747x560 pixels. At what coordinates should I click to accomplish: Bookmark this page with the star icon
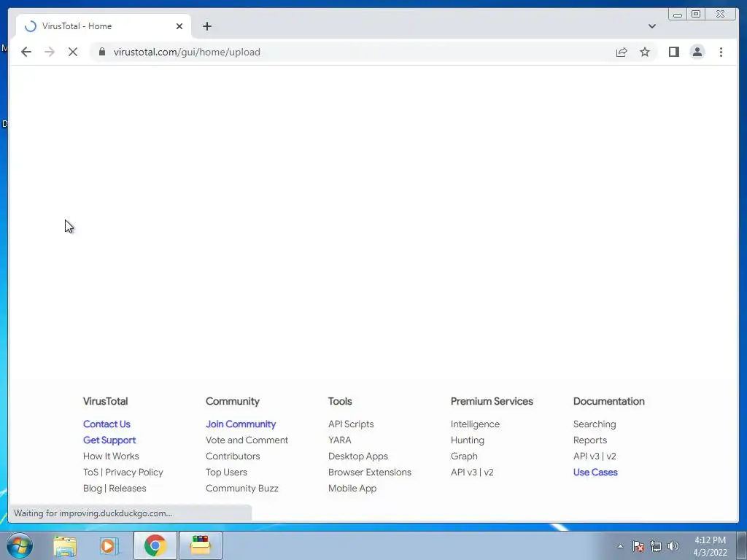(645, 52)
